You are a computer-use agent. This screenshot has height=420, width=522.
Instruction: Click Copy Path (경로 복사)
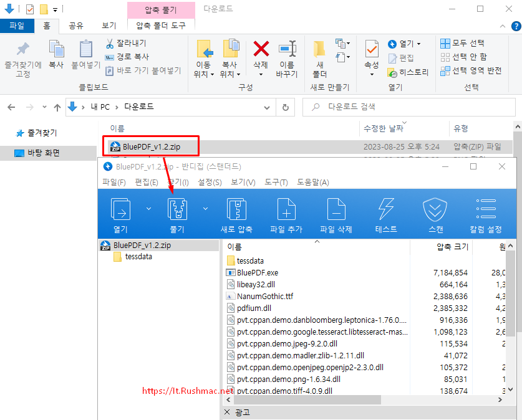127,57
